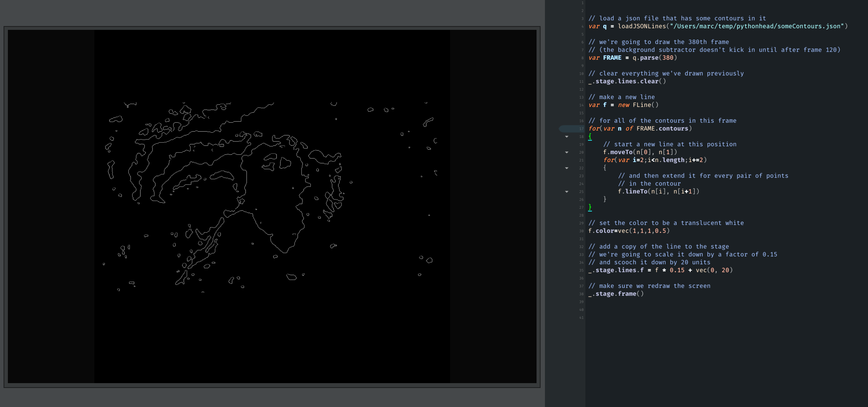Image resolution: width=868 pixels, height=407 pixels.
Task: Click the new FLine() expression
Action: pyautogui.click(x=638, y=105)
